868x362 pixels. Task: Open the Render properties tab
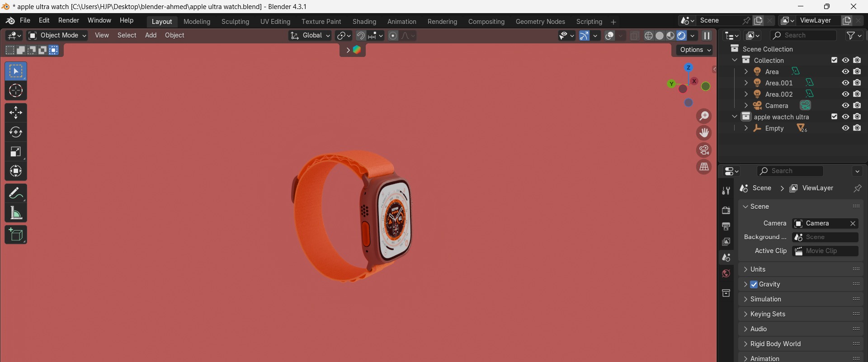726,210
